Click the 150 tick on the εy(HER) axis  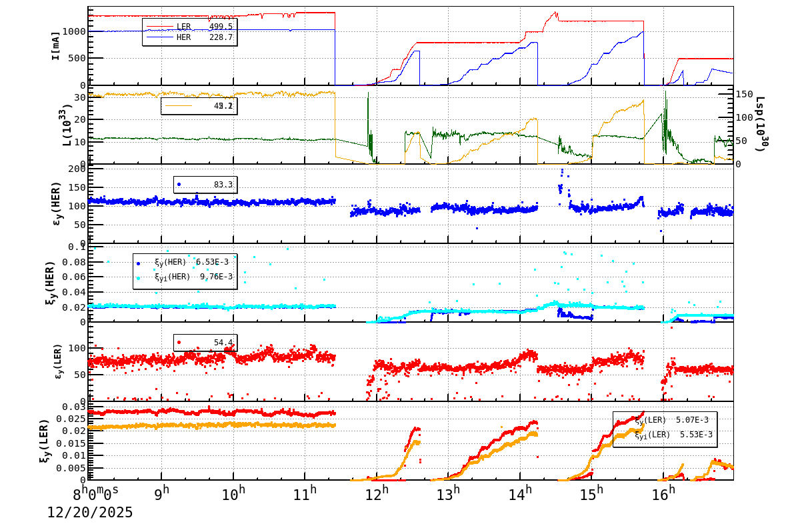pyautogui.click(x=76, y=188)
